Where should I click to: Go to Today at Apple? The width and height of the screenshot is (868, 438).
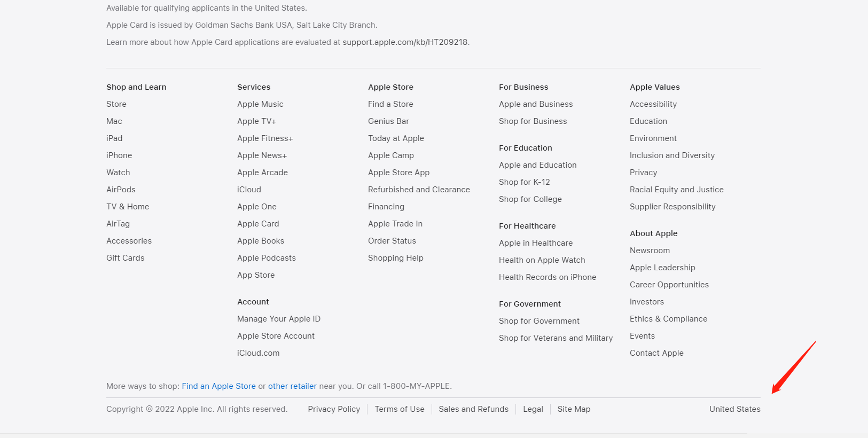tap(396, 138)
